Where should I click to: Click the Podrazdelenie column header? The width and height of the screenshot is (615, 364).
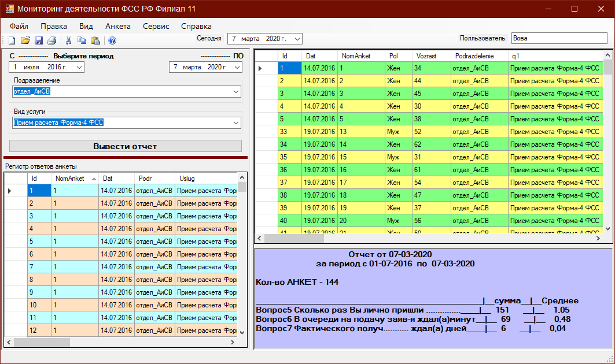click(479, 56)
